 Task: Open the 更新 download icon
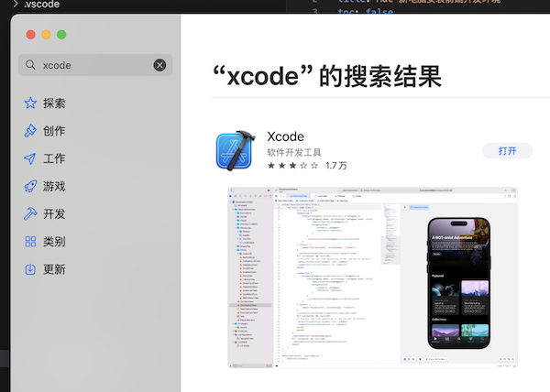coord(30,269)
